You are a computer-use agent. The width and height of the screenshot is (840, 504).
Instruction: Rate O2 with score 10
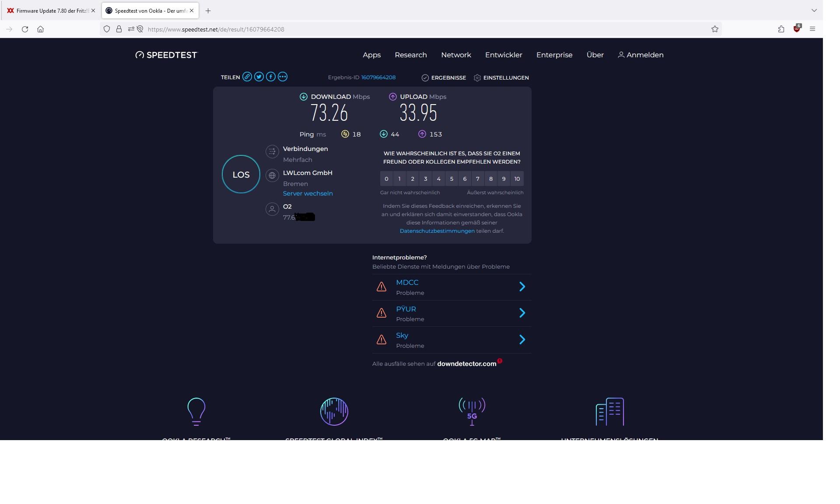(517, 178)
